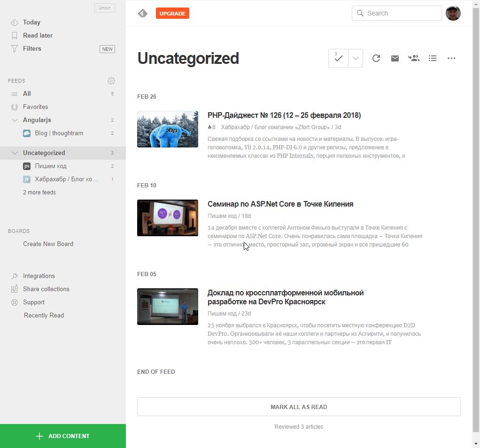Select Read later in the sidebar
The image size is (480, 448).
(38, 36)
